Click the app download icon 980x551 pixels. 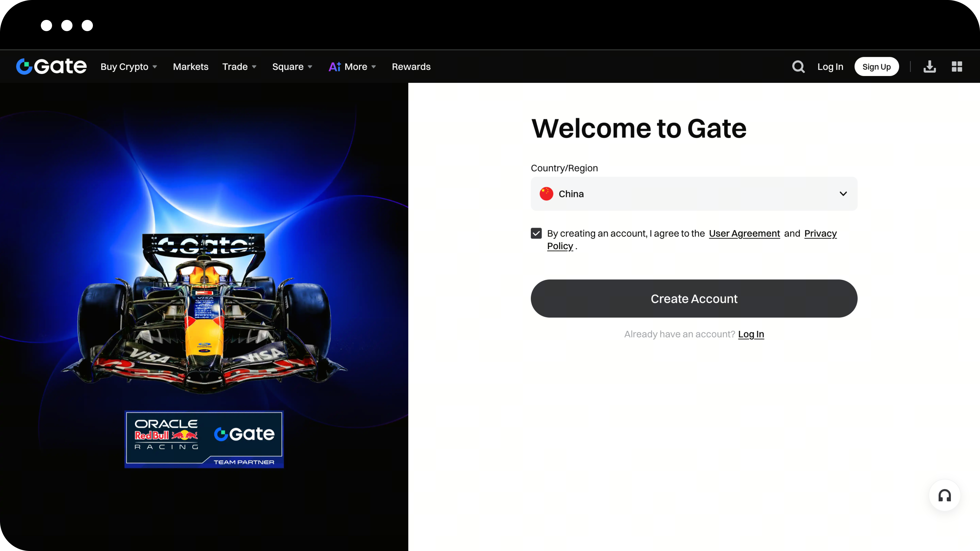(x=929, y=66)
